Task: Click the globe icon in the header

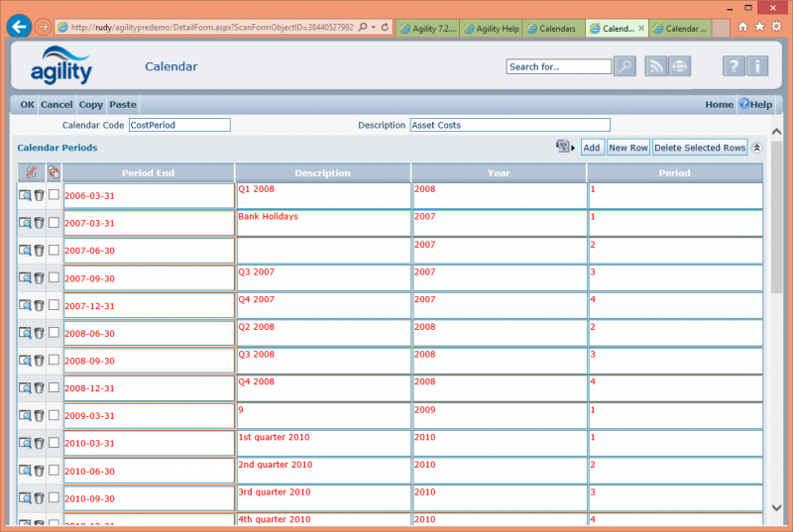Action: pyautogui.click(x=679, y=66)
